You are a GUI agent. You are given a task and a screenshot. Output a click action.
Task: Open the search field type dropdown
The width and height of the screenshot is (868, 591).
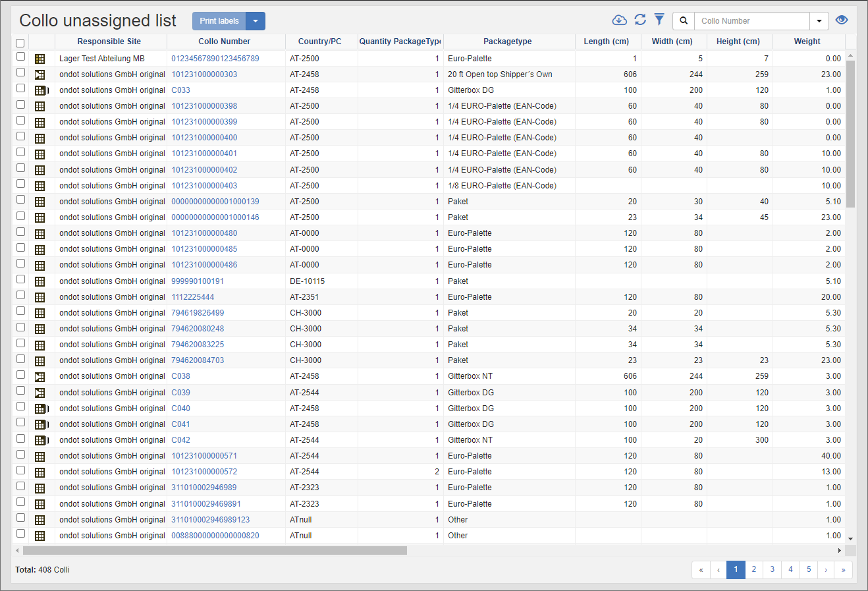(x=819, y=21)
